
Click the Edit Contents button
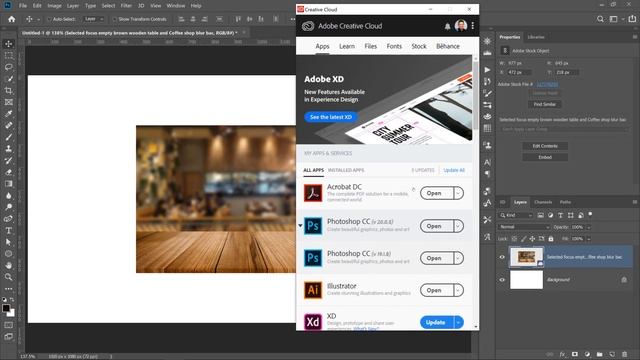click(545, 146)
